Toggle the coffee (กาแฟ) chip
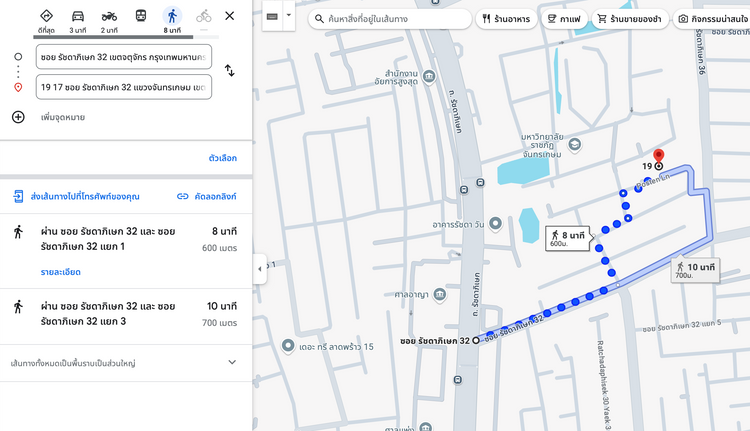The width and height of the screenshot is (750, 431). click(565, 19)
